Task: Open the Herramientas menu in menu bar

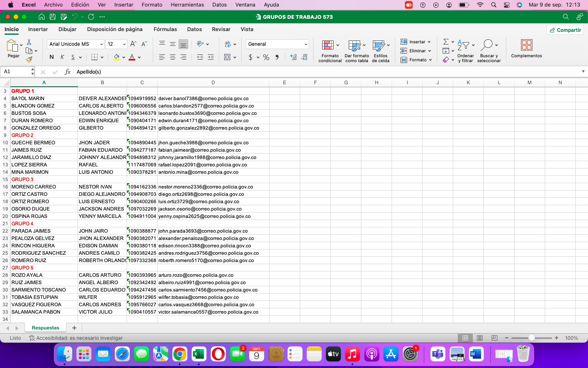Action: (x=187, y=5)
